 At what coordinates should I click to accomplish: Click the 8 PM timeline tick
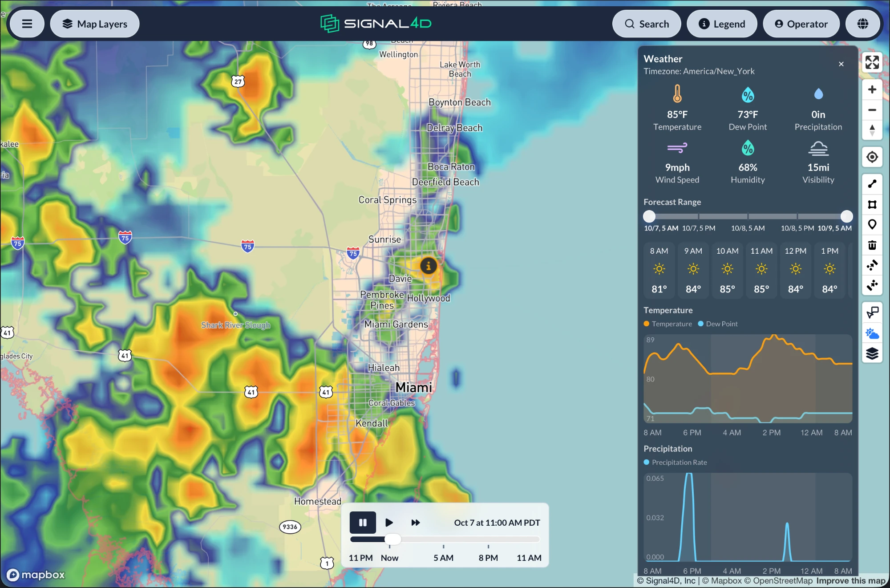click(488, 558)
